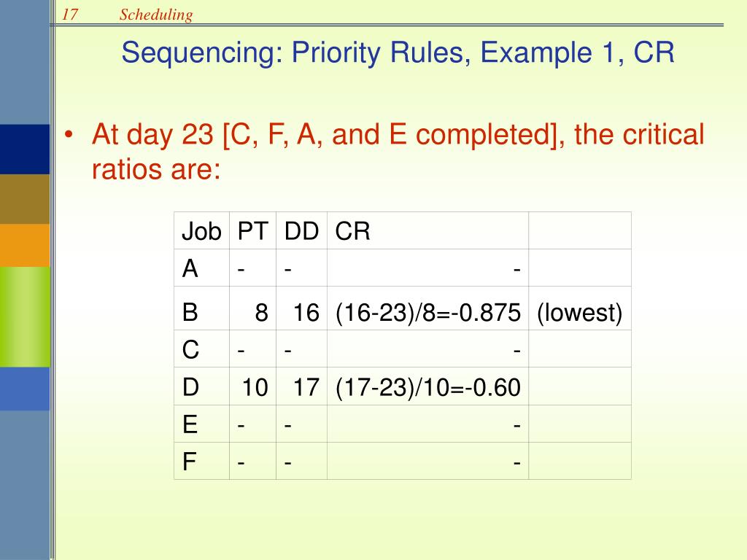
Task: Click the Job F row label
Action: coord(202,461)
